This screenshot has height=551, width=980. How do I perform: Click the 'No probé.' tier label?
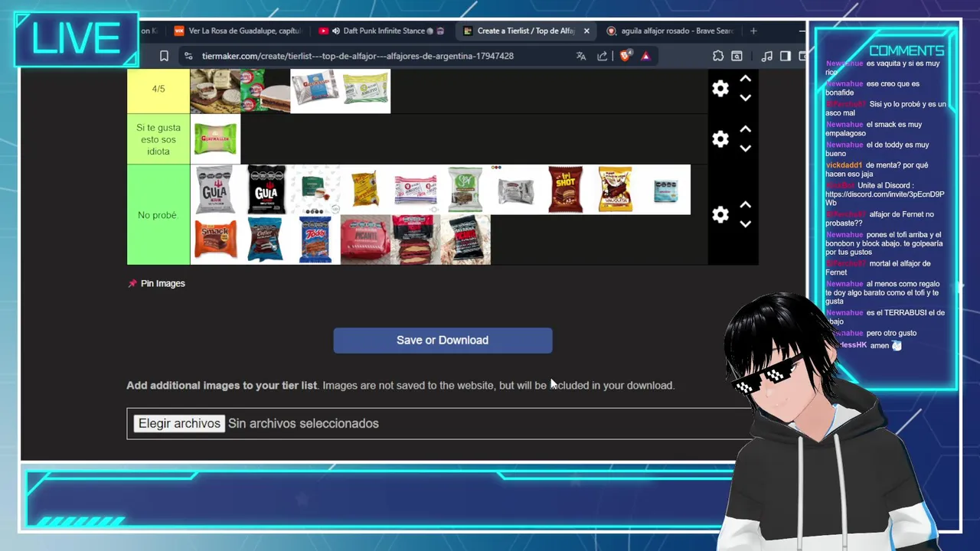(158, 215)
